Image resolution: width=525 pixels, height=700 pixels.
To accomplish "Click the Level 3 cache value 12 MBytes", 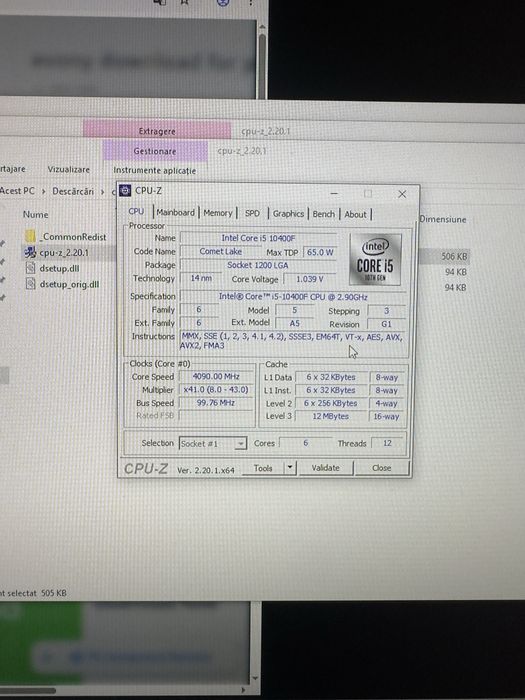I will click(x=331, y=416).
